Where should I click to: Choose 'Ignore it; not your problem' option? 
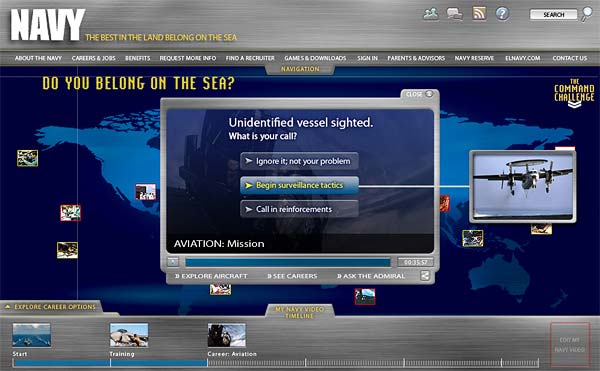[299, 161]
